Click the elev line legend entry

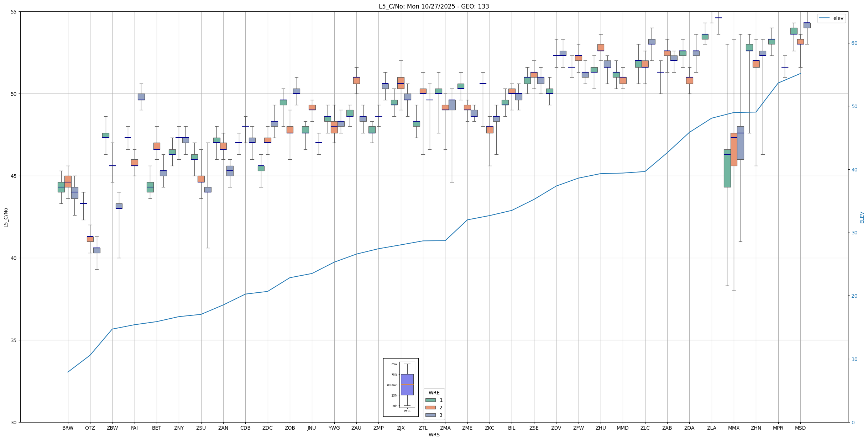tap(831, 18)
